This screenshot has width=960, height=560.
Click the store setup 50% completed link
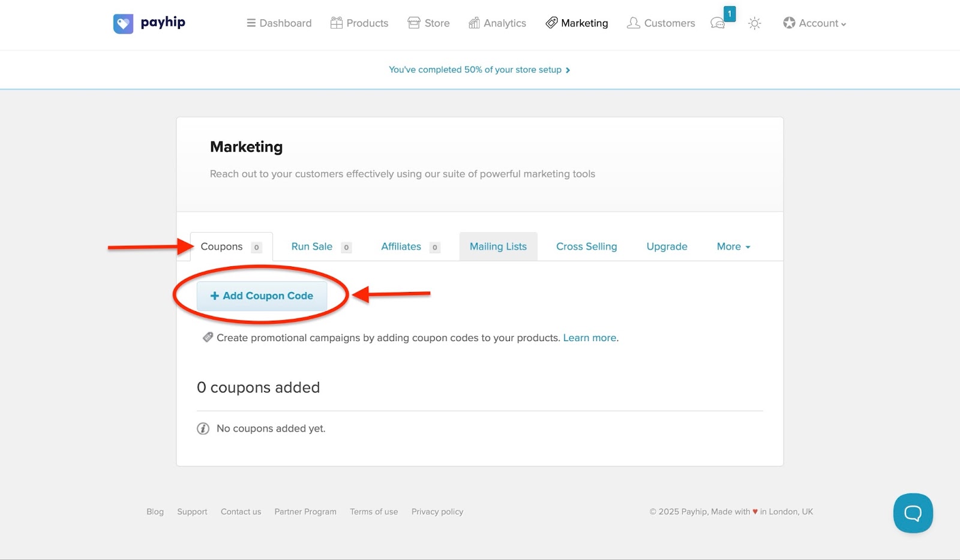479,70
